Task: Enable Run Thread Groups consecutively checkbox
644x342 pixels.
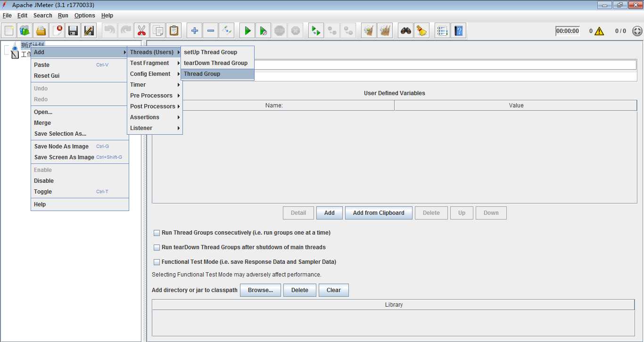Action: point(157,233)
